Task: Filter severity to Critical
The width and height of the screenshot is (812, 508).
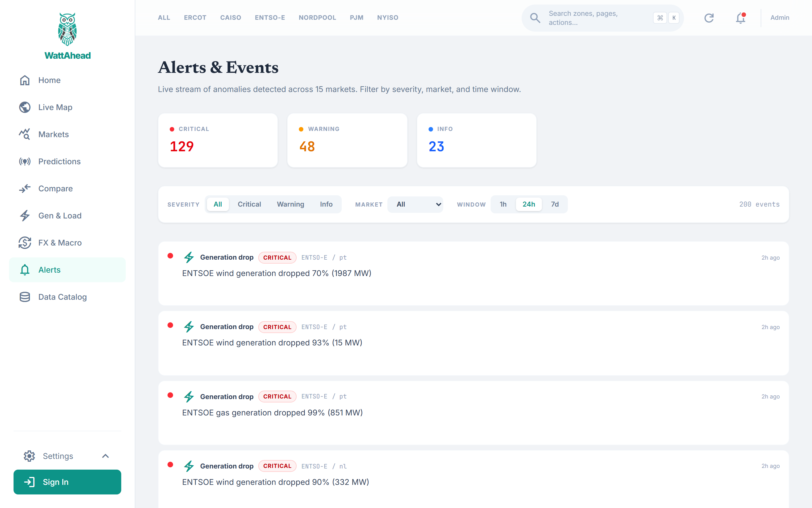Action: click(x=249, y=204)
